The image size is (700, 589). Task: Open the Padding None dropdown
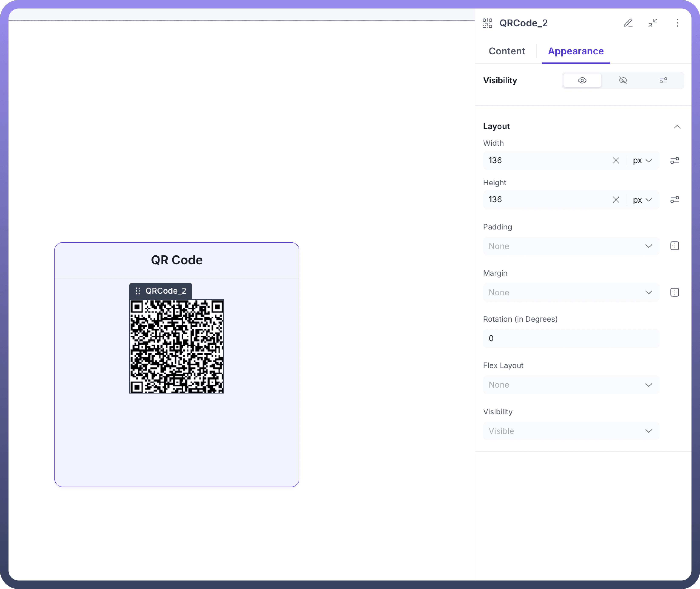(x=571, y=246)
